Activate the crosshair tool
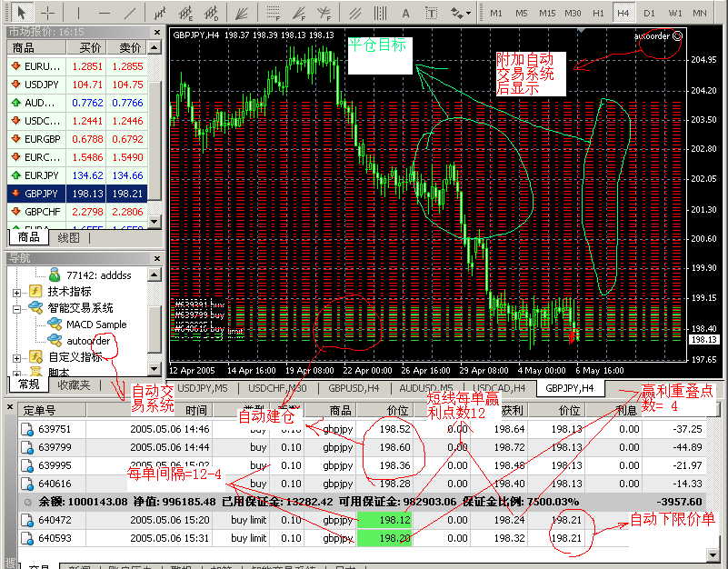 48,13
